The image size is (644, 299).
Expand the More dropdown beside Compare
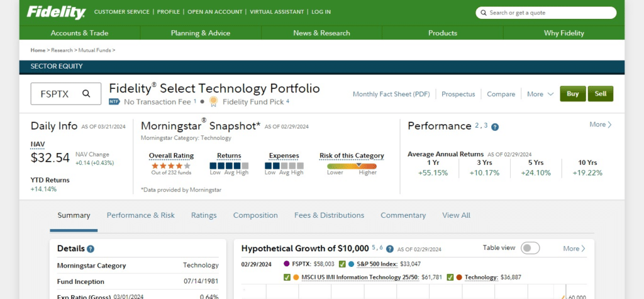pyautogui.click(x=540, y=94)
